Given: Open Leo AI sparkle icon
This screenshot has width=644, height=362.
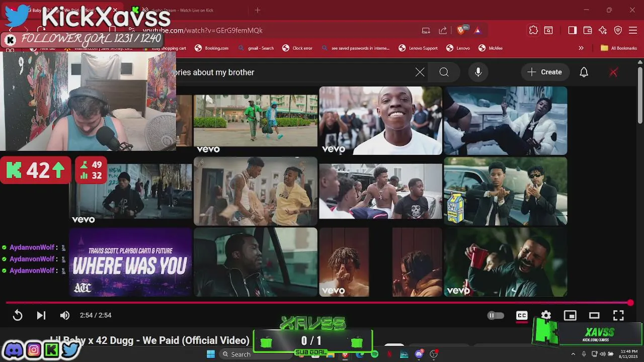Looking at the screenshot, I should tap(603, 31).
